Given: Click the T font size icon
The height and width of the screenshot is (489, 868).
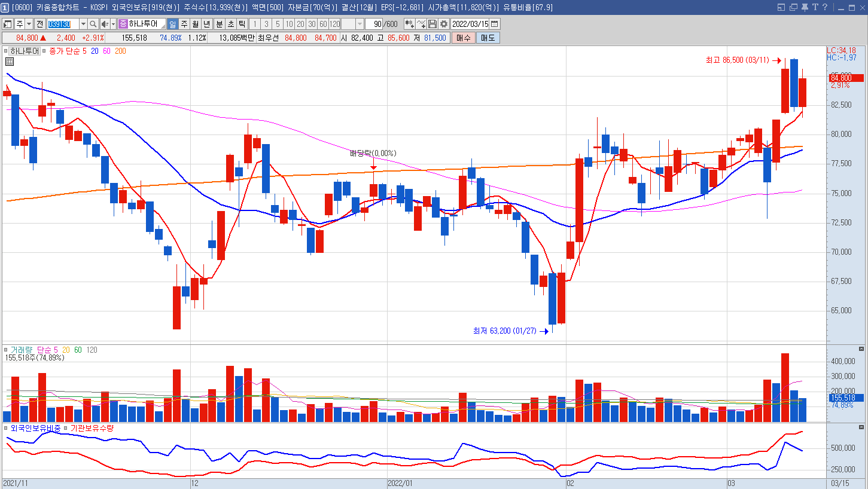Looking at the screenshot, I should (x=815, y=7).
